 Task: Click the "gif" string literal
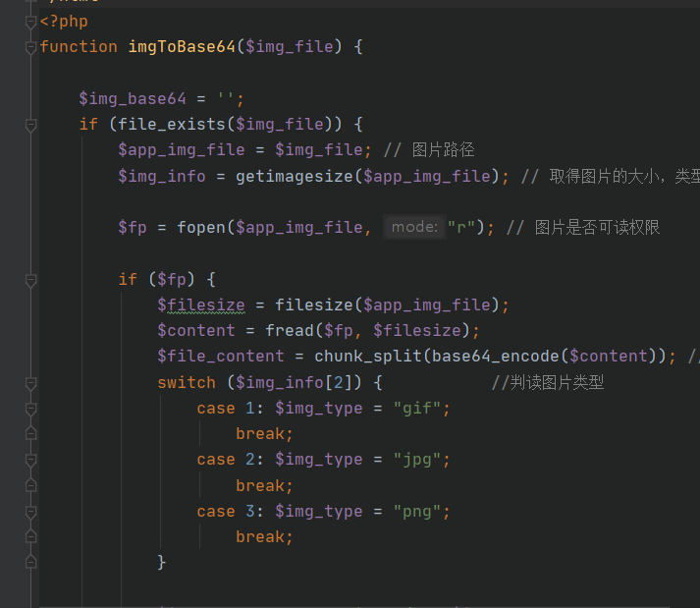[x=417, y=409]
